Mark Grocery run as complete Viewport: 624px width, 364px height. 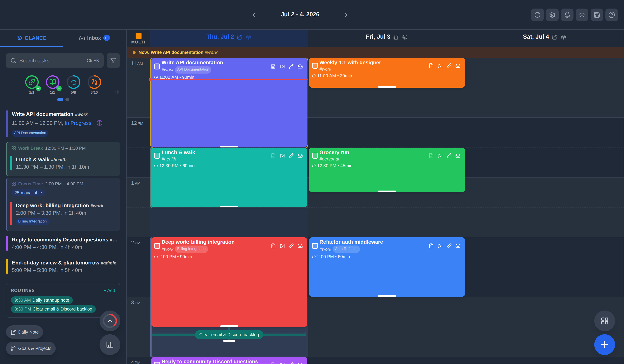(315, 155)
